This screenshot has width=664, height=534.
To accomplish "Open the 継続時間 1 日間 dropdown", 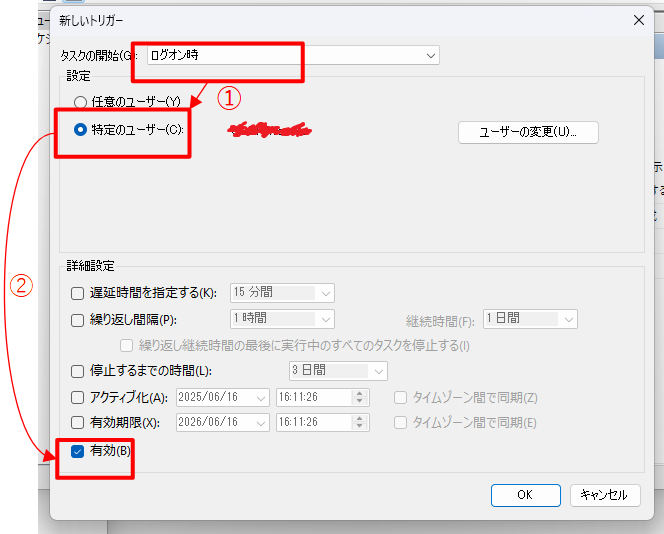I will pyautogui.click(x=530, y=319).
